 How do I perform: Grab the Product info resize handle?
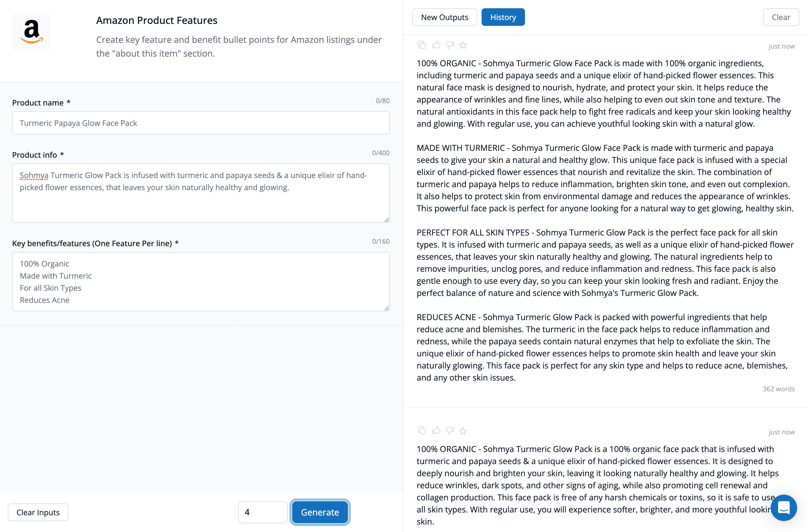[386, 220]
